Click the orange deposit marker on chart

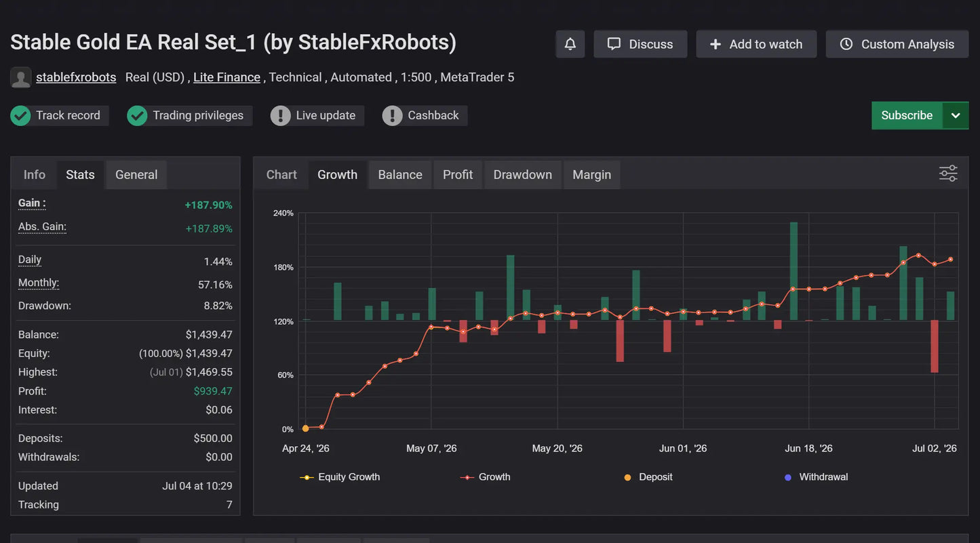305,428
